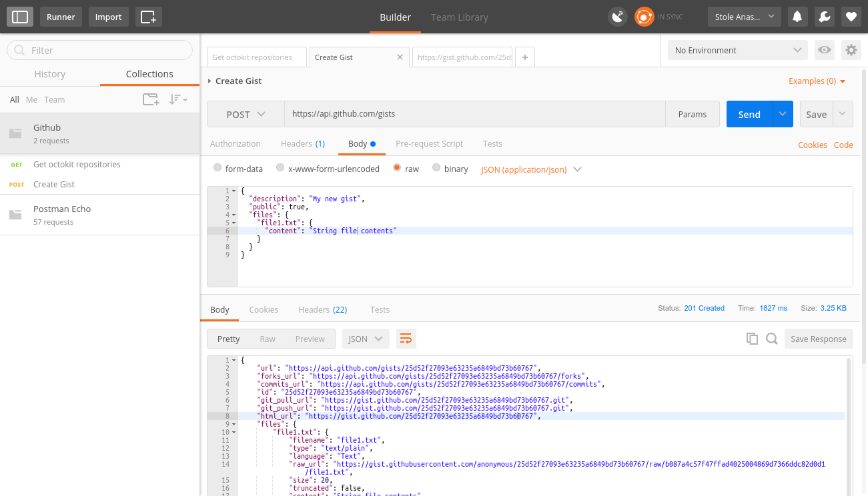
Task: Open the Save button dropdown arrow
Action: click(x=843, y=114)
